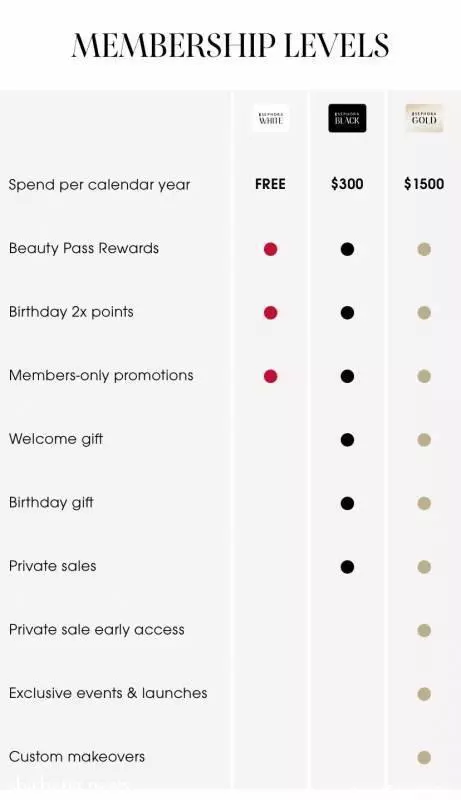Select the $300 spend tier label

pyautogui.click(x=347, y=184)
